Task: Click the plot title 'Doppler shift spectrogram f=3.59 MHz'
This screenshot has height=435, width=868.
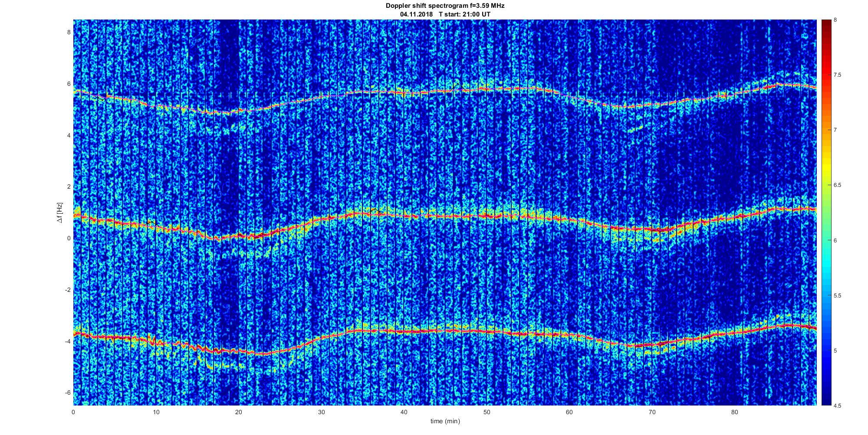Action: (445, 6)
